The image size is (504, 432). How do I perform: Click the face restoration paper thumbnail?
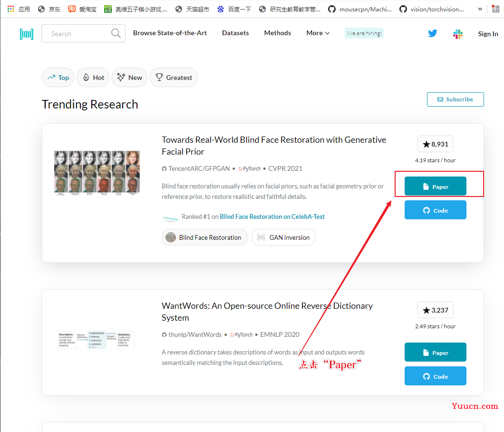coord(97,173)
